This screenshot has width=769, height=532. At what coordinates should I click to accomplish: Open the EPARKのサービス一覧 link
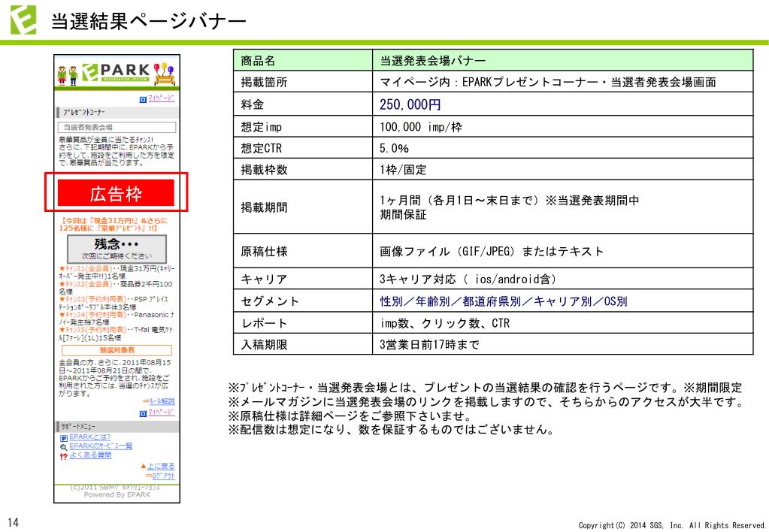coord(101,446)
